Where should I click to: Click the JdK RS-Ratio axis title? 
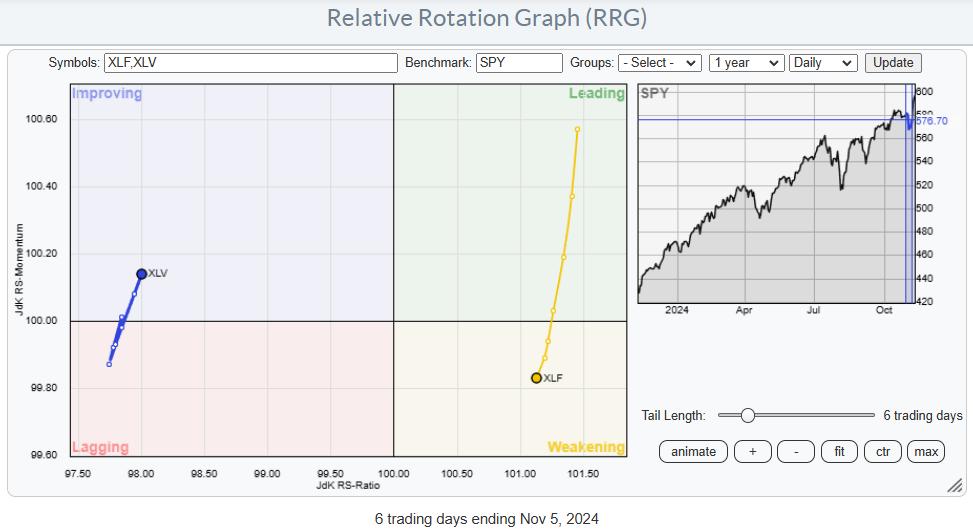tap(348, 485)
